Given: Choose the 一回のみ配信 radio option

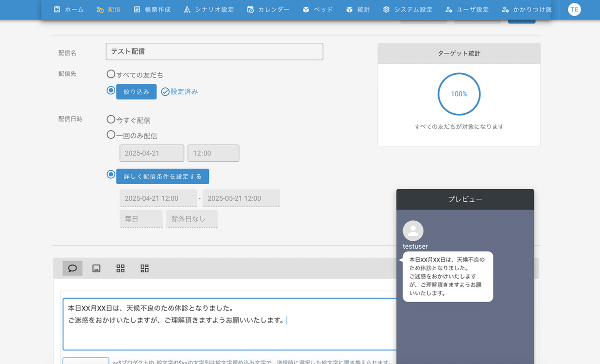Looking at the screenshot, I should tap(111, 134).
